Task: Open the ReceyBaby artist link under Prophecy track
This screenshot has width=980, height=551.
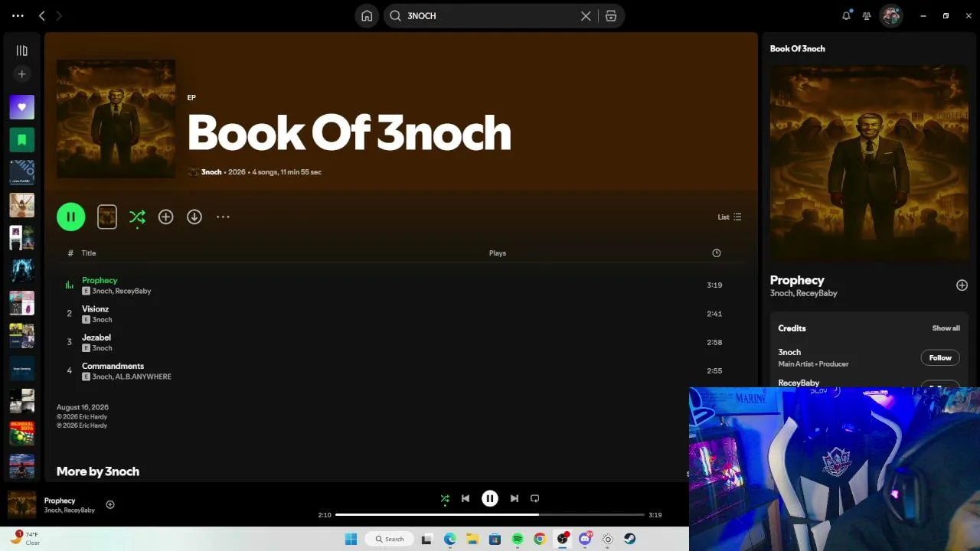Action: [x=133, y=292]
